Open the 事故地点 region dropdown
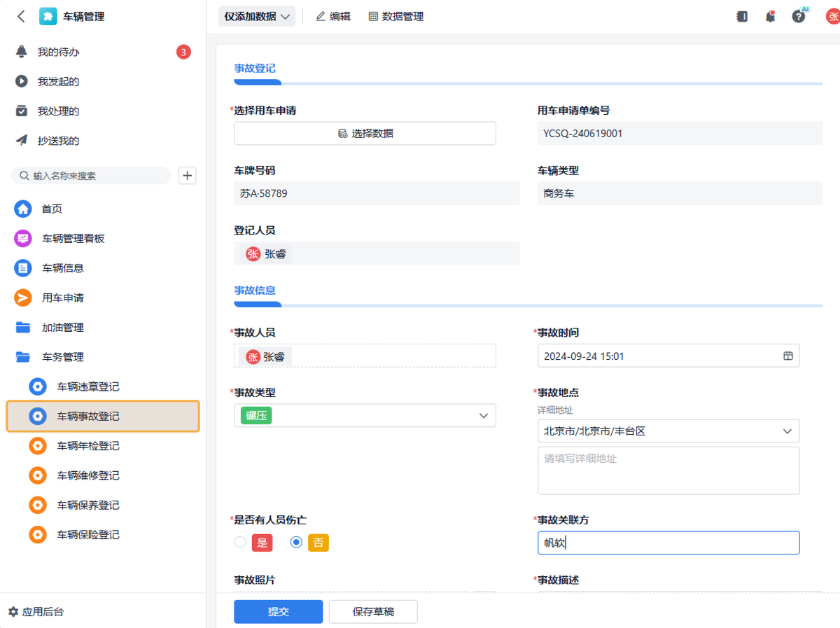The image size is (840, 628). click(787, 431)
